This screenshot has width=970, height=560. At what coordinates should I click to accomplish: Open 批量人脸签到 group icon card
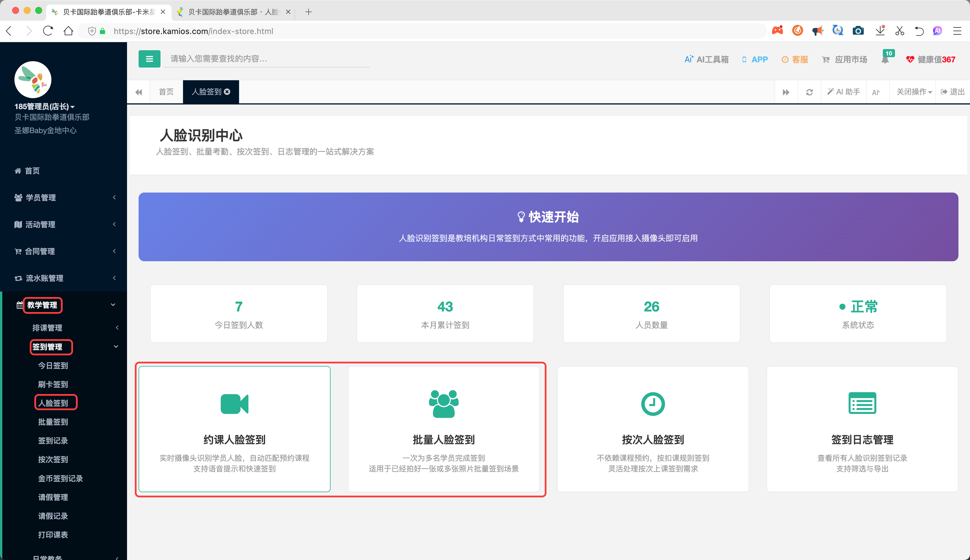tap(443, 429)
